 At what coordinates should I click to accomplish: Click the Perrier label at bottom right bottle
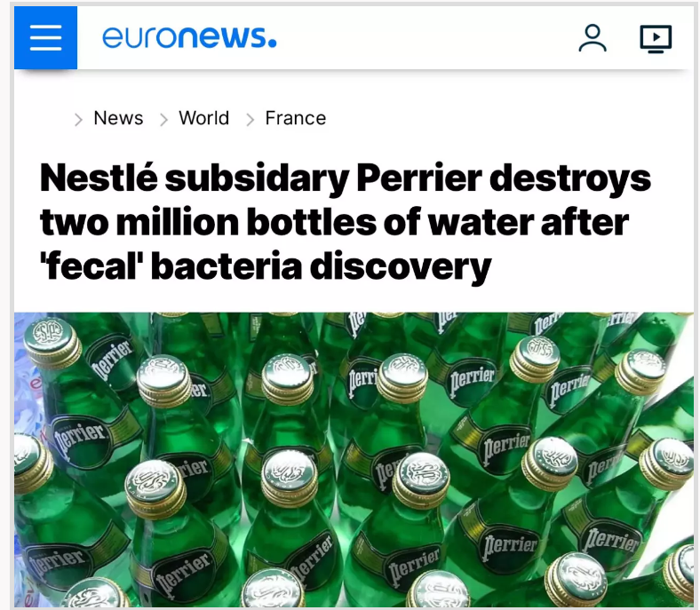[x=612, y=542]
